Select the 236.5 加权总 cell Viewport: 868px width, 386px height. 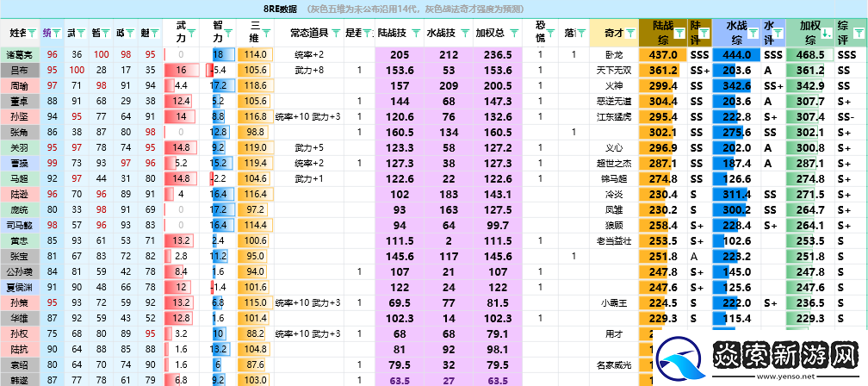click(497, 55)
